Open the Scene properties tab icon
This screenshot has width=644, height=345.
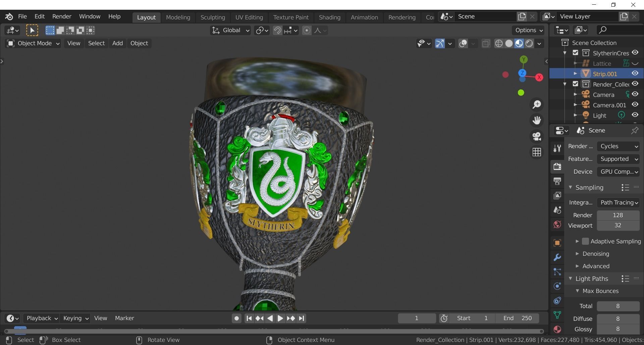tap(557, 210)
